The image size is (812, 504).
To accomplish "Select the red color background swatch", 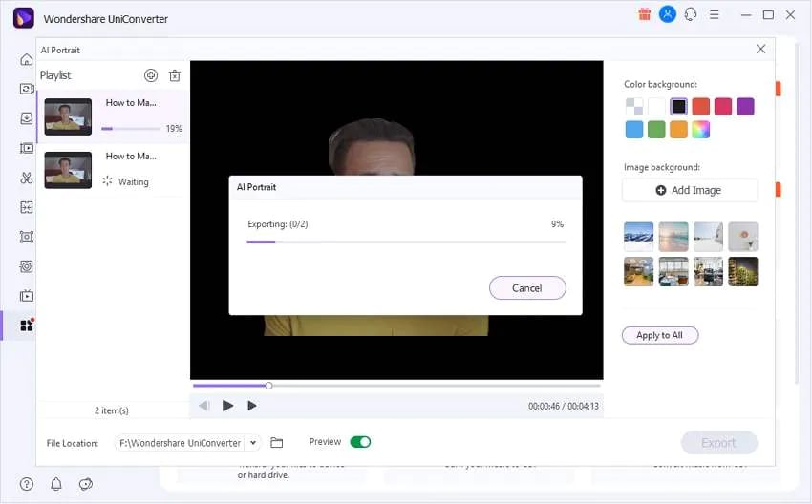I will coord(700,107).
